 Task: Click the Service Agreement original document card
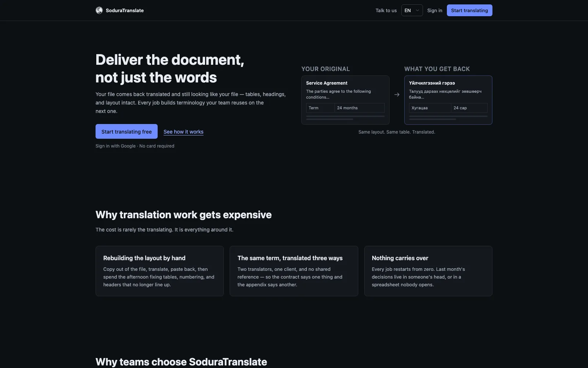[x=345, y=100]
